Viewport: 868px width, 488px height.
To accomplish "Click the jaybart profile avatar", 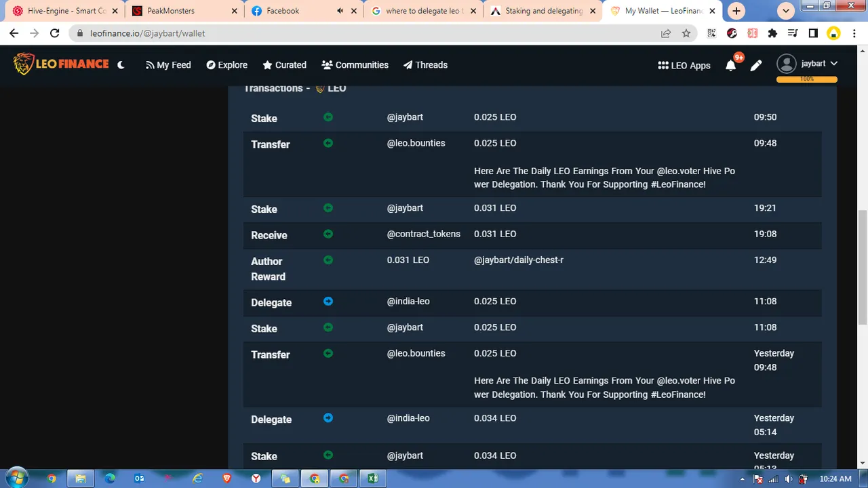I will (786, 64).
